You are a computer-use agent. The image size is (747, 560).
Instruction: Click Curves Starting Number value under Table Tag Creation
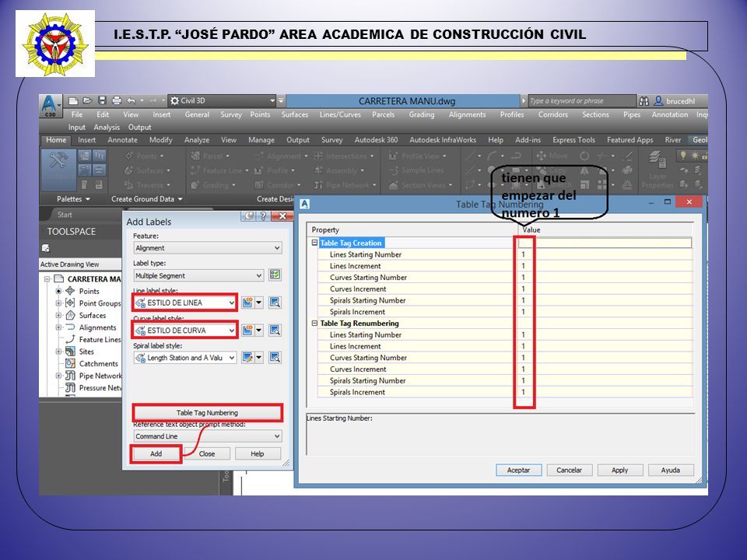pyautogui.click(x=605, y=278)
